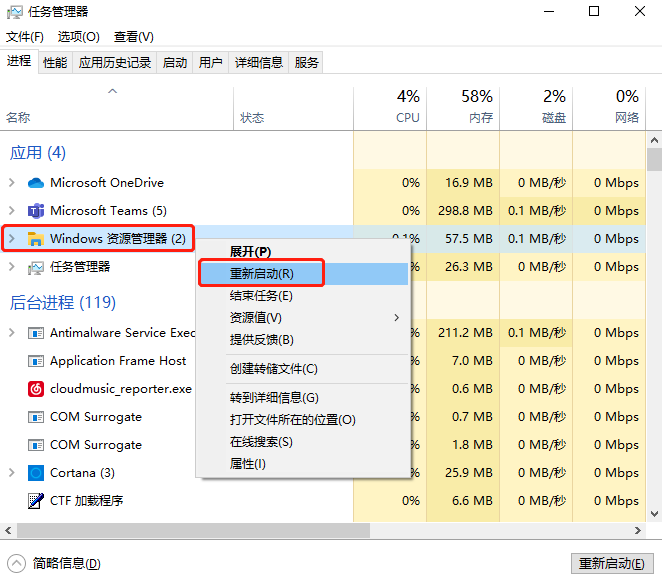This screenshot has width=662, height=579.
Task: Click the 后台进程 (119) group heading
Action: (x=62, y=303)
